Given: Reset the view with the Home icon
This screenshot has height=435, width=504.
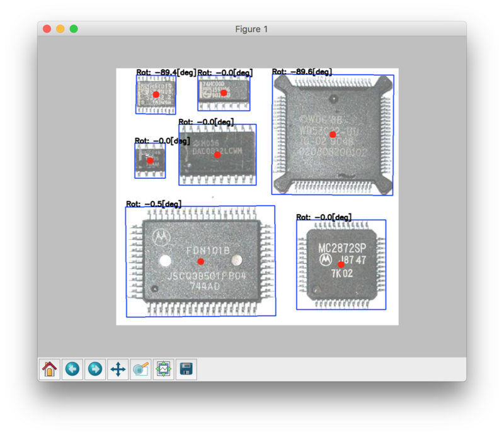Looking at the screenshot, I should [50, 369].
